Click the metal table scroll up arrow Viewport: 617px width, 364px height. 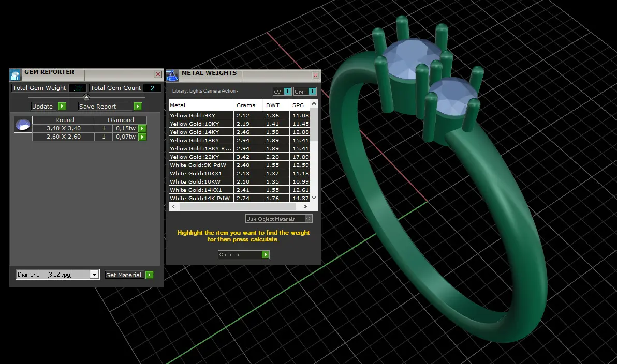pyautogui.click(x=314, y=103)
